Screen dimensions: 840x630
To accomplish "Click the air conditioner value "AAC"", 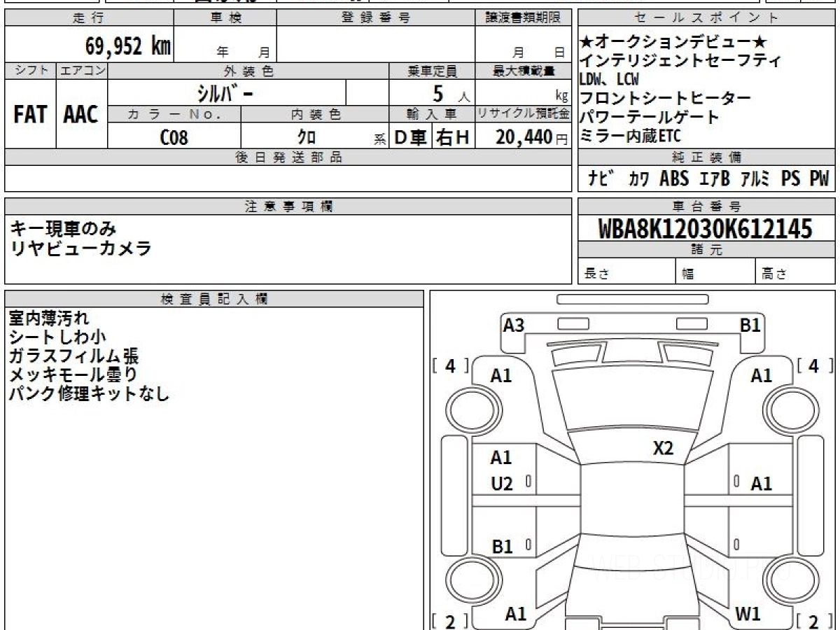I will coord(81,115).
